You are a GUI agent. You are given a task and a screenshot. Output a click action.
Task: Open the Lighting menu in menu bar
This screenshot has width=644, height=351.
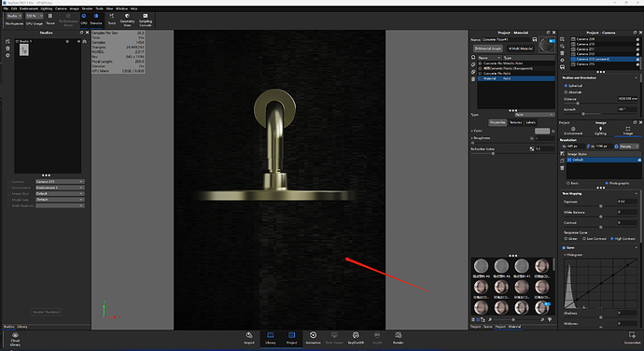[x=47, y=8]
